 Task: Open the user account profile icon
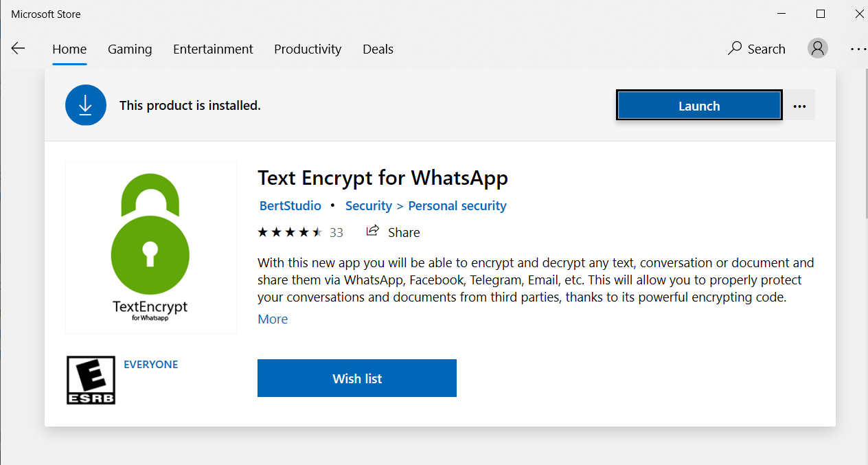[817, 48]
